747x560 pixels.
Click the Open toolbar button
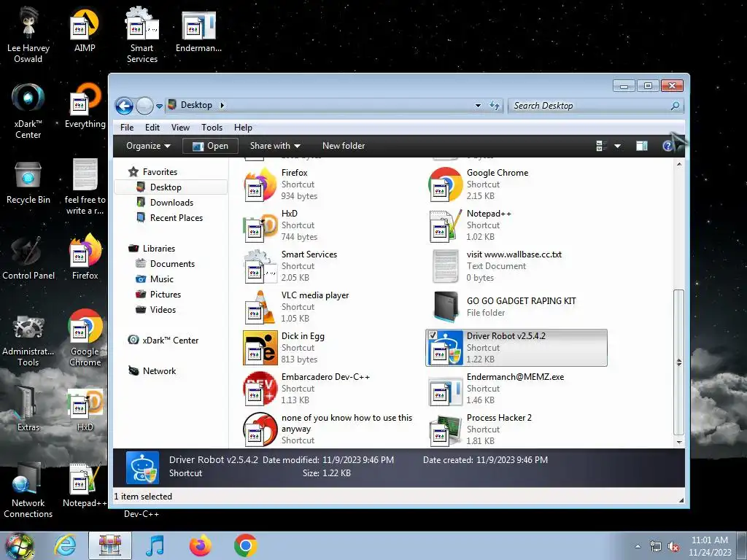(x=210, y=146)
